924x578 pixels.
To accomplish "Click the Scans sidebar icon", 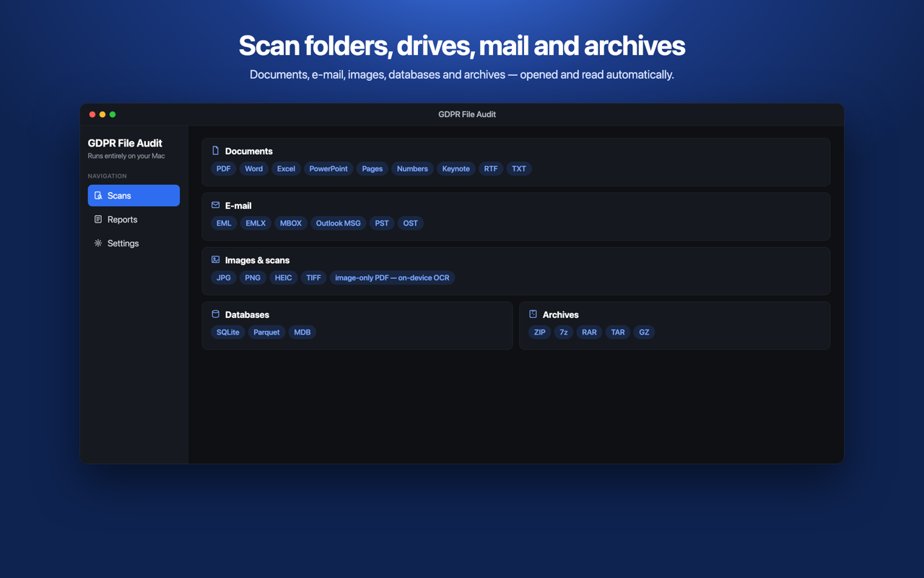I will point(98,196).
